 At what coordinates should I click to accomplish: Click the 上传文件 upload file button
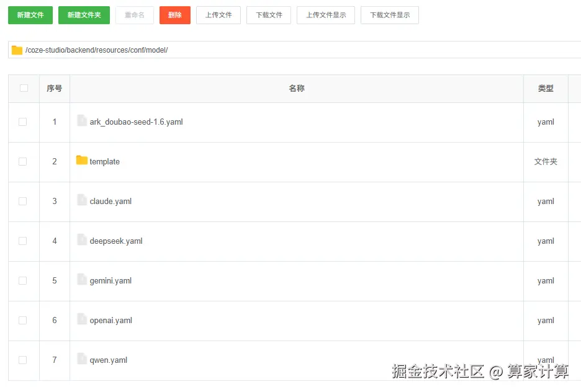pyautogui.click(x=218, y=15)
